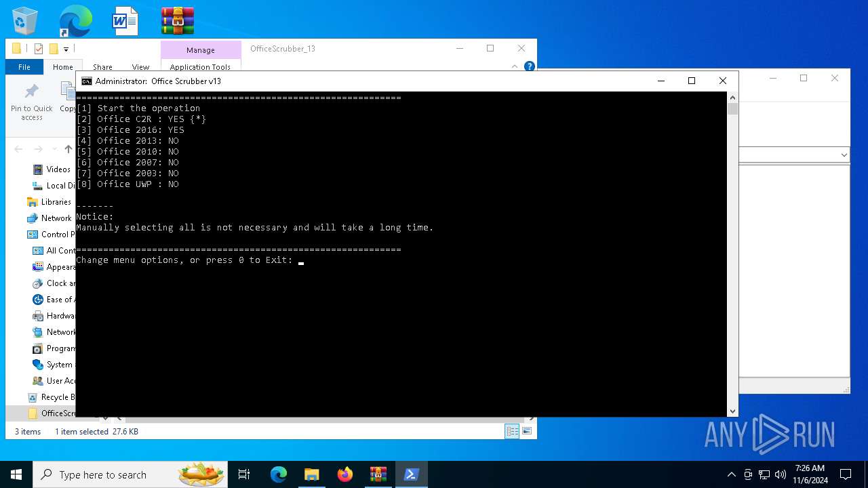Maximize the background window on the right
This screenshot has width=868, height=488.
pos(804,78)
